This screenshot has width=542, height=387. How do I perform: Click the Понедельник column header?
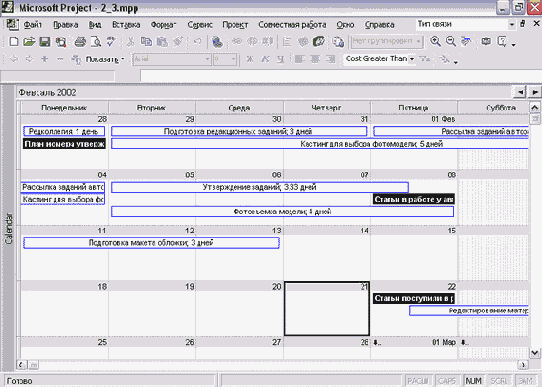coord(64,107)
